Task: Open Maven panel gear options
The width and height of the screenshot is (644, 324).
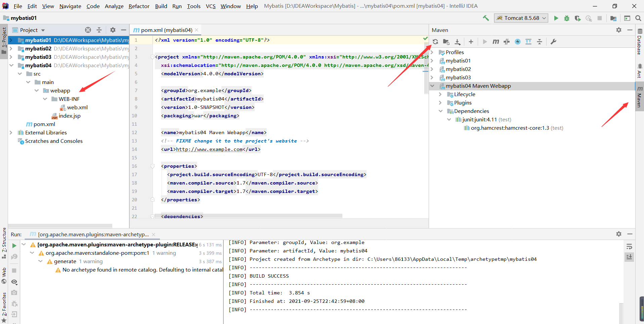Action: point(619,30)
